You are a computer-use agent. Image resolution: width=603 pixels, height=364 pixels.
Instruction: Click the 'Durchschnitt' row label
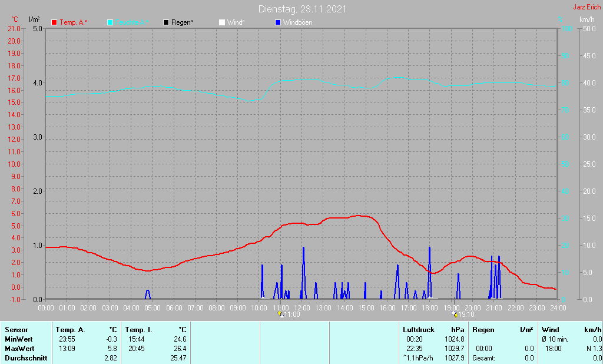(x=26, y=358)
